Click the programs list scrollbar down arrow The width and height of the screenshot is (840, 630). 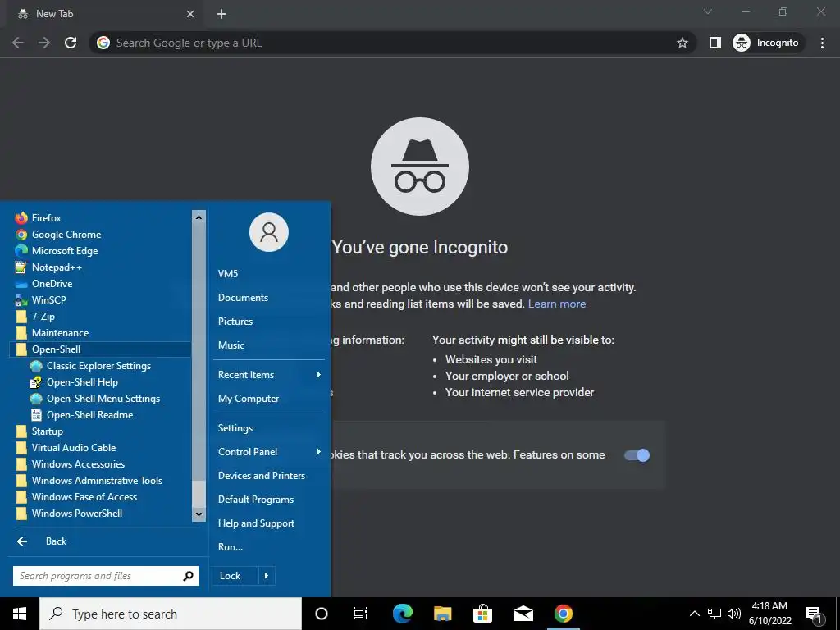199,514
